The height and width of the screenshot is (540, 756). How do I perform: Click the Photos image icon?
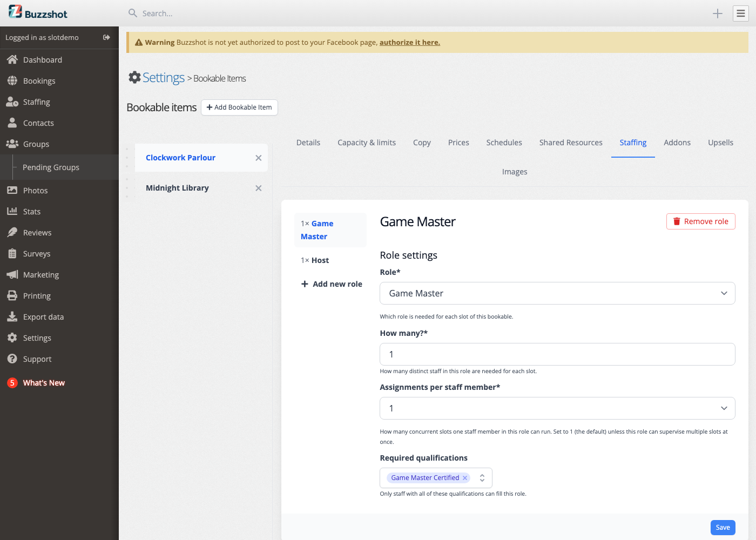(x=12, y=190)
